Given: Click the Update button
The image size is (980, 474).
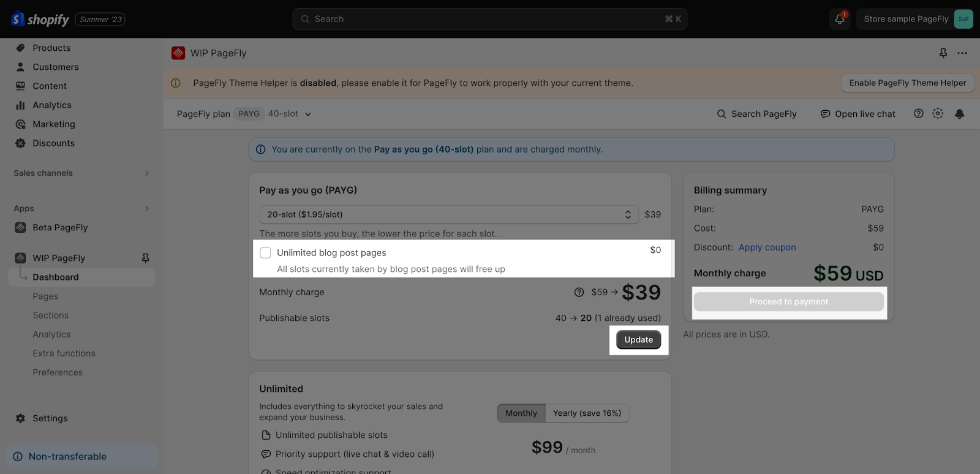Looking at the screenshot, I should (x=639, y=340).
